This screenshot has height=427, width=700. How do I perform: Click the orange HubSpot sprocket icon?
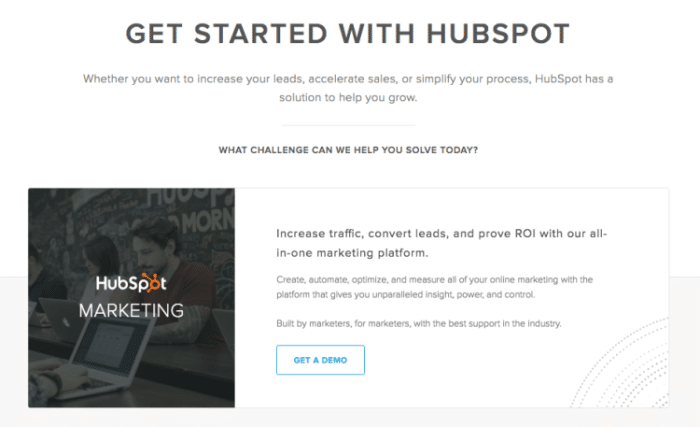150,282
